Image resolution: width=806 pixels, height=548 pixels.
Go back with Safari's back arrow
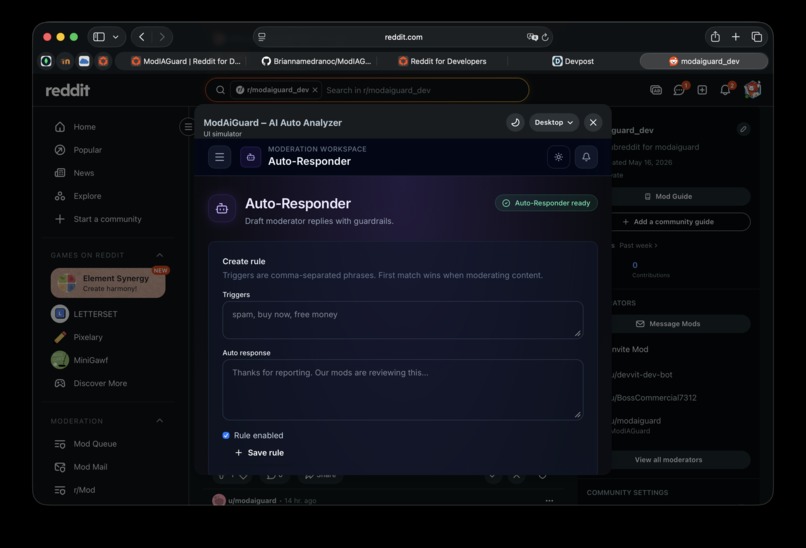coord(142,36)
